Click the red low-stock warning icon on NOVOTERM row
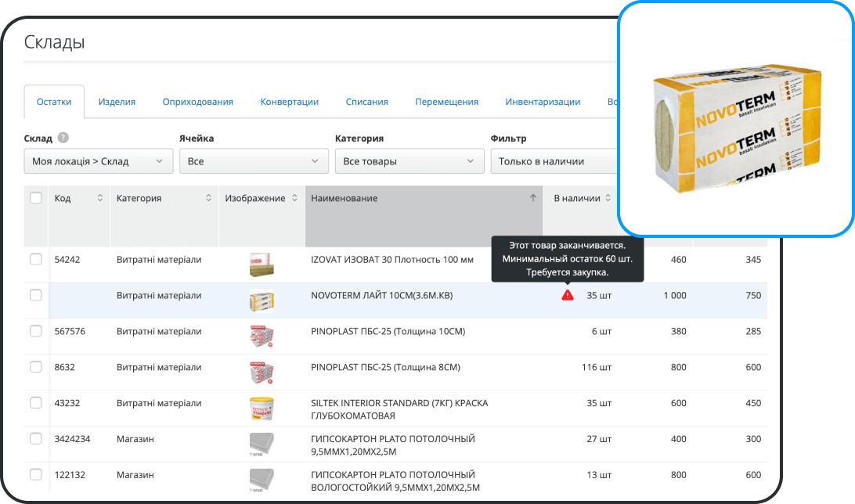The height and width of the screenshot is (504, 855). (x=567, y=296)
